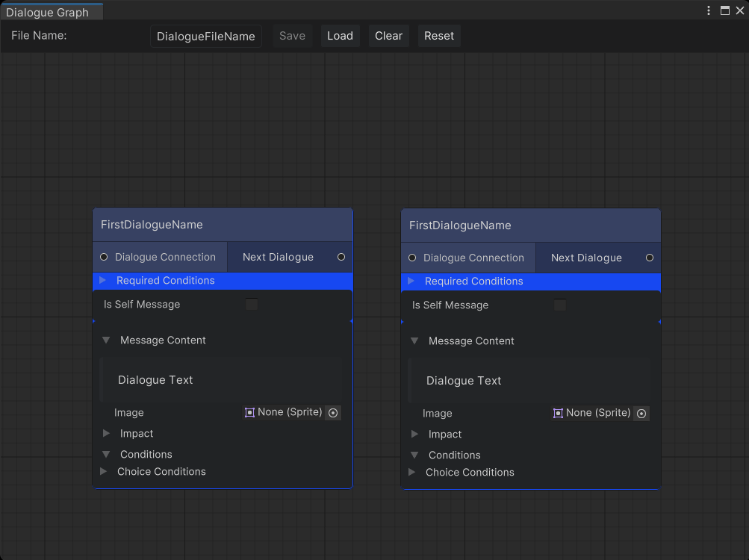Click the right node's Next Dialogue output port
Screen dimensions: 749x560
click(x=650, y=258)
